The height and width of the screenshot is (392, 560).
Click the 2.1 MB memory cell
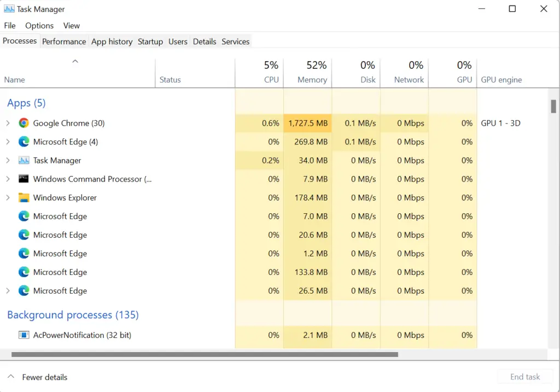(x=307, y=335)
